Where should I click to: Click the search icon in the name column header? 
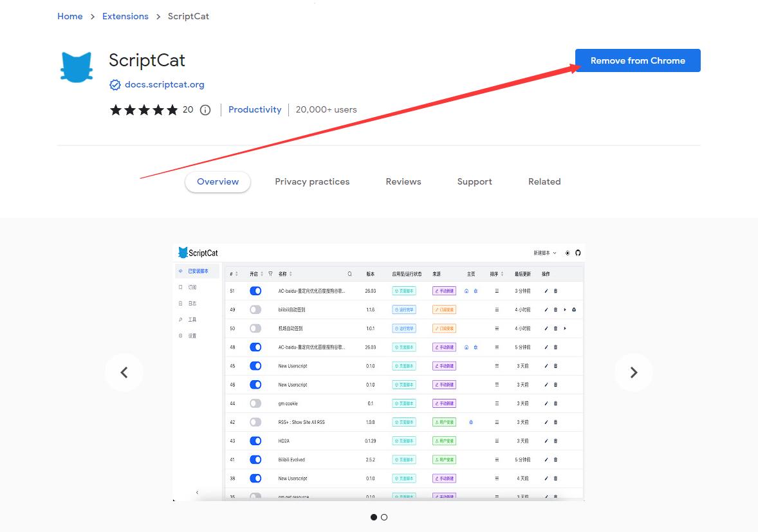pos(350,274)
